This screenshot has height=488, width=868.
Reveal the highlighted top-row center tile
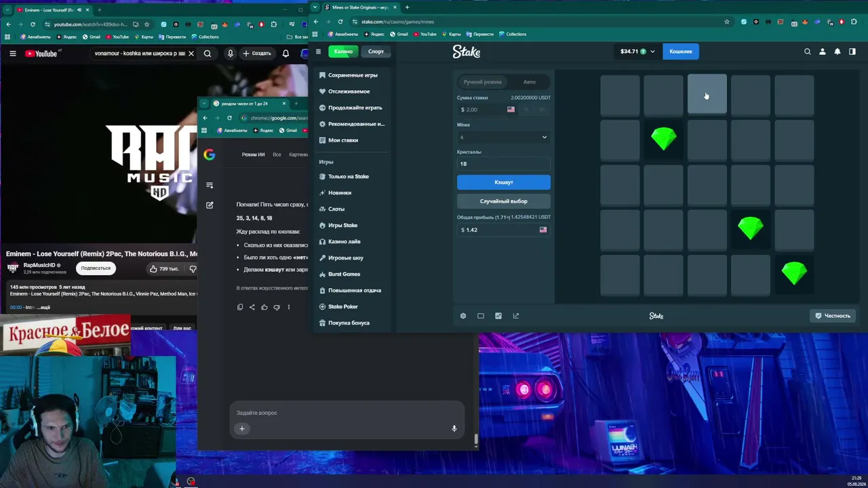pyautogui.click(x=707, y=94)
